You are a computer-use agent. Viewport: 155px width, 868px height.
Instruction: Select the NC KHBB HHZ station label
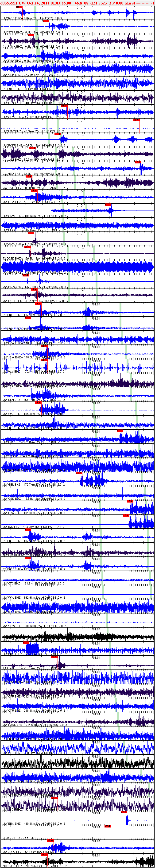point(35,867)
